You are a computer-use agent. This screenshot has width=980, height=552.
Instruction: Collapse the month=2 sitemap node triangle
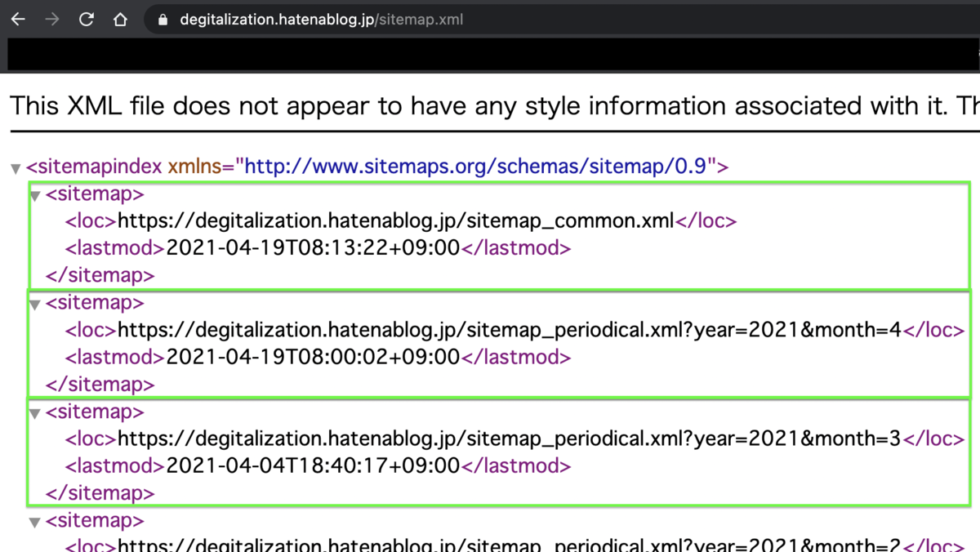[35, 523]
